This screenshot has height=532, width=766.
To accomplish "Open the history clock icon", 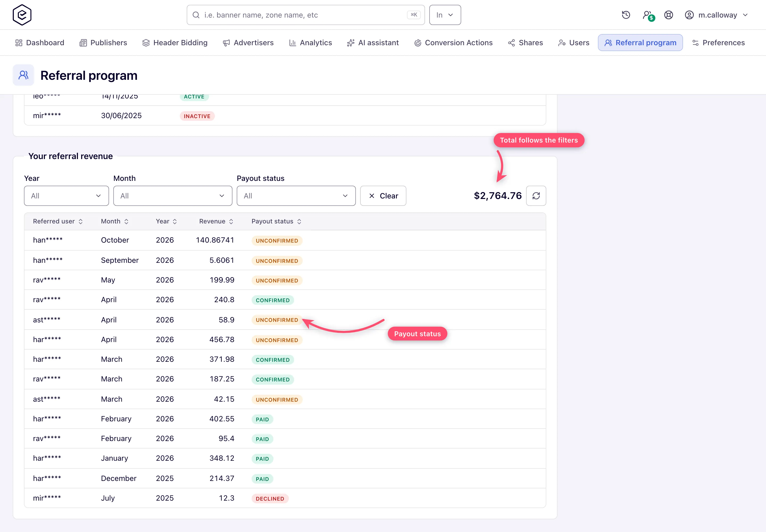I will point(626,15).
